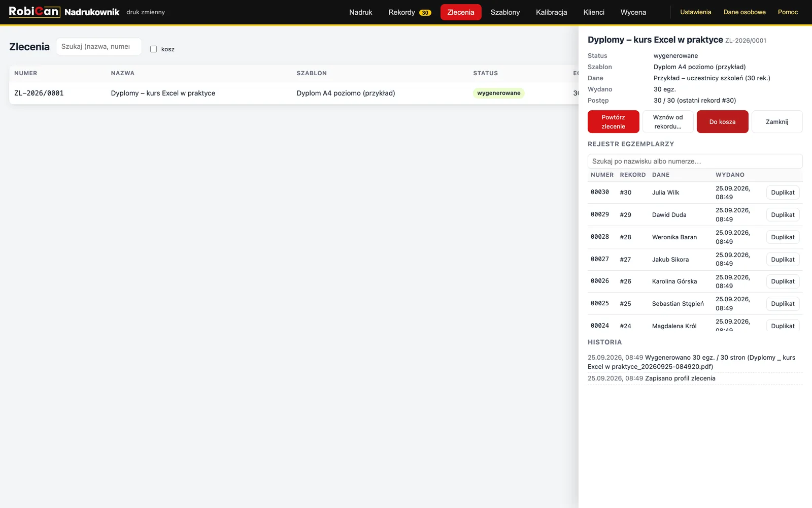
Task: Click Wznów od rekordu button
Action: coord(668,122)
